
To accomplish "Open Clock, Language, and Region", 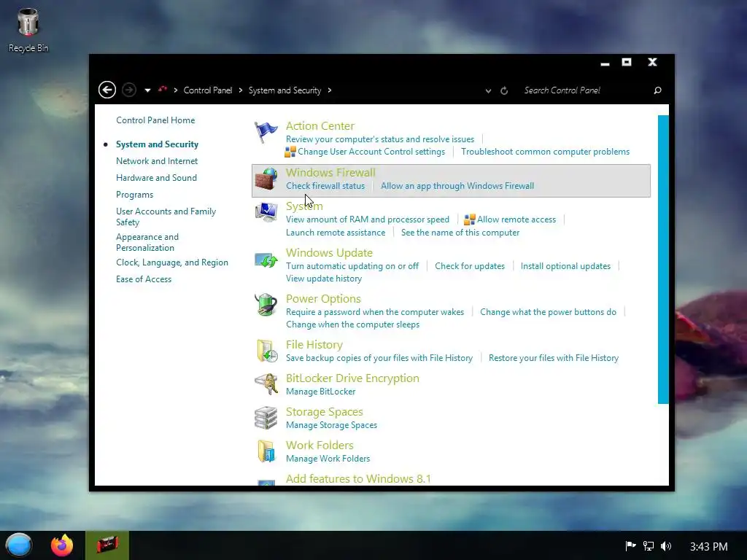I will coord(172,262).
